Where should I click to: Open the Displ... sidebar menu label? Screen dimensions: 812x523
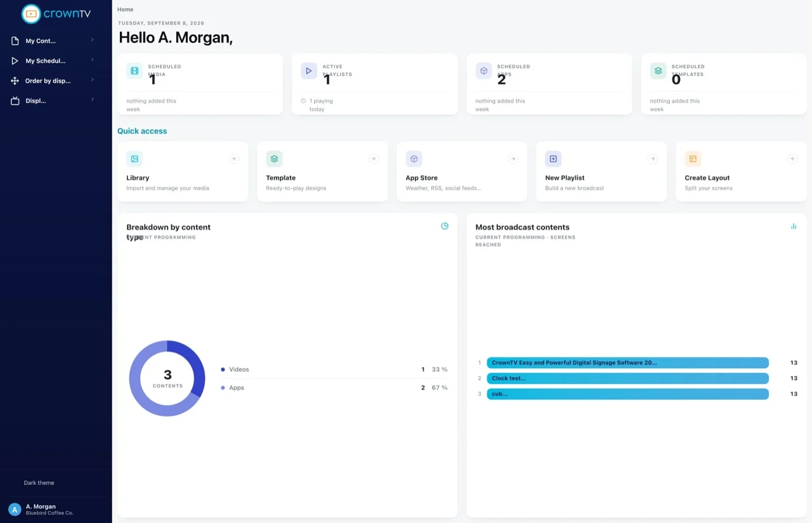[36, 101]
